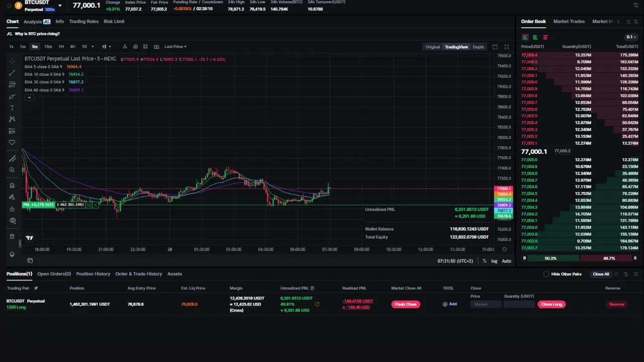Click the Flash Close button
644x362 pixels.
(x=406, y=304)
